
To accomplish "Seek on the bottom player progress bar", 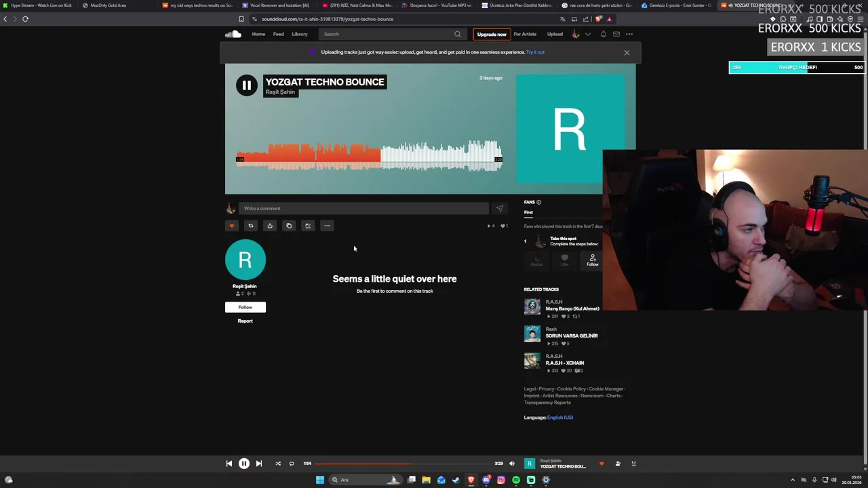I will pyautogui.click(x=403, y=464).
